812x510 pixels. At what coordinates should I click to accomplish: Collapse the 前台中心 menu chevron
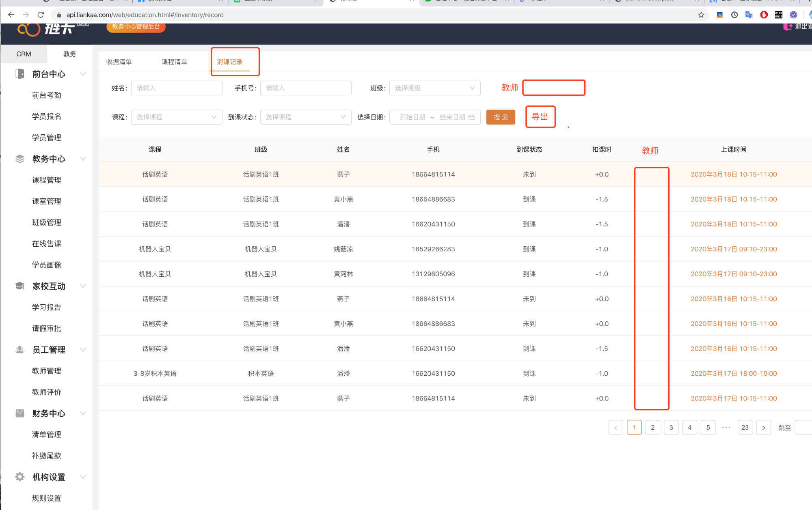(83, 74)
